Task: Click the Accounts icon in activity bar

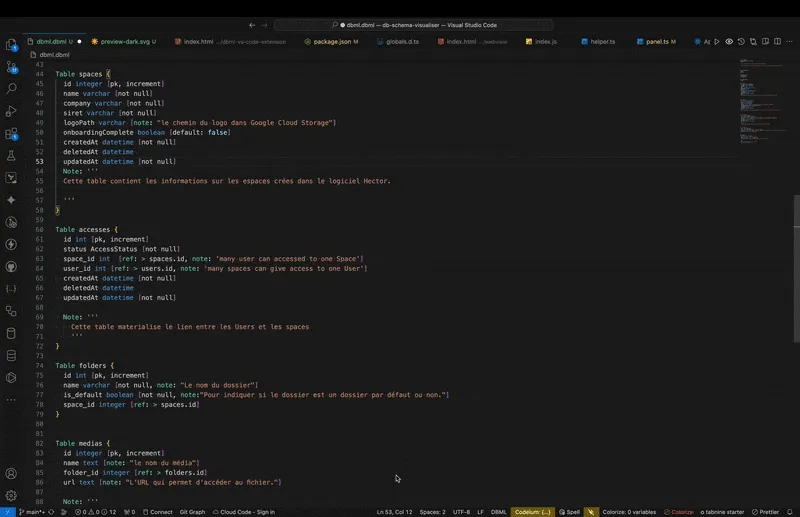Action: tap(11, 473)
